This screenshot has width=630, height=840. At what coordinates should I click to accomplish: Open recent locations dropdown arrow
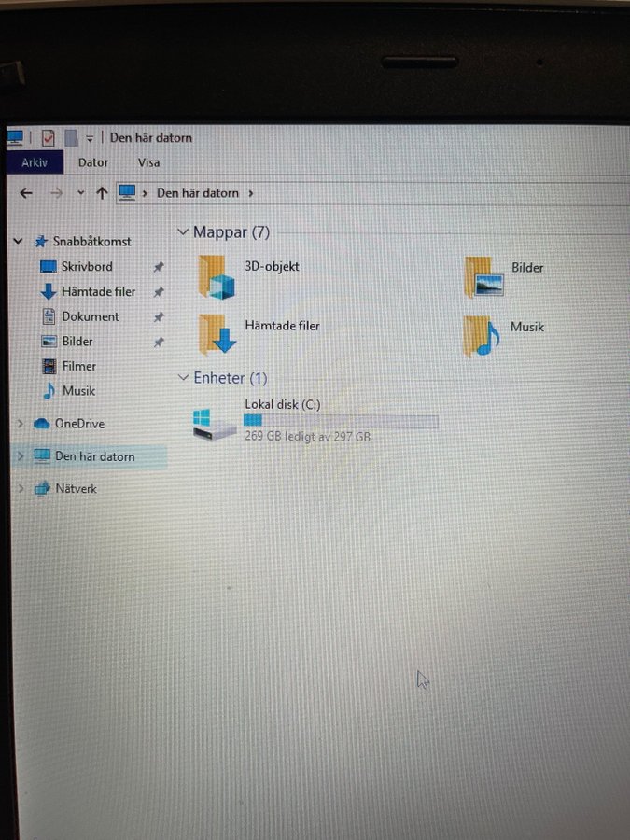[81, 193]
